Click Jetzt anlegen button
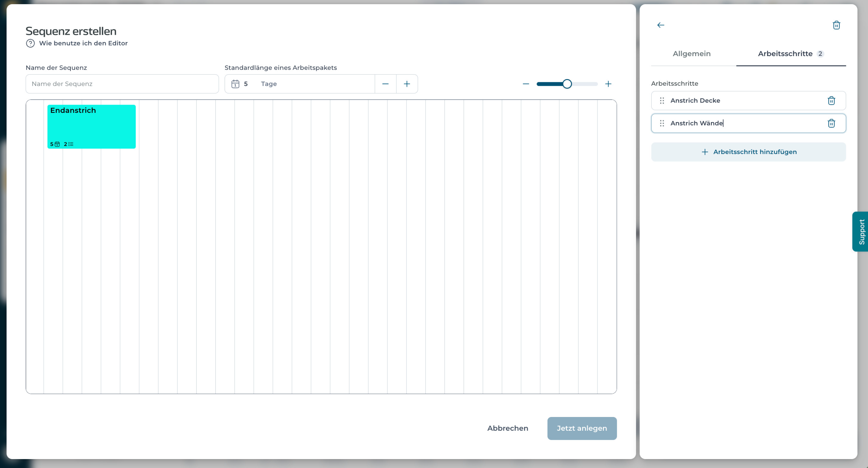This screenshot has width=868, height=468. pos(582,428)
